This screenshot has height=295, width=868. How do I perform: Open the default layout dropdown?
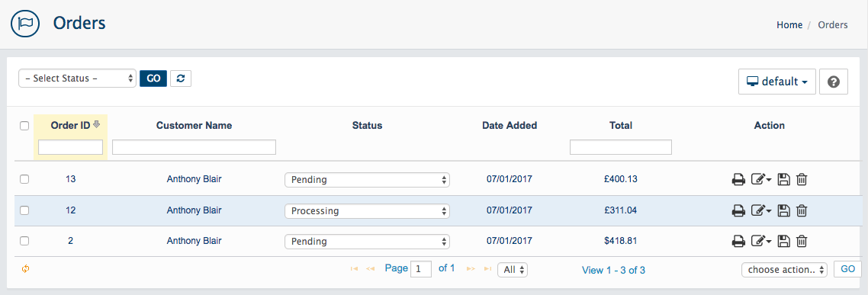(776, 82)
